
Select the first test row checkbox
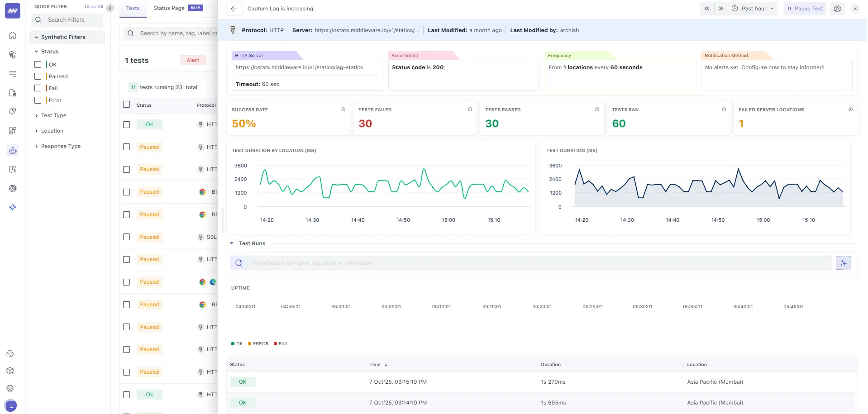[x=127, y=124]
